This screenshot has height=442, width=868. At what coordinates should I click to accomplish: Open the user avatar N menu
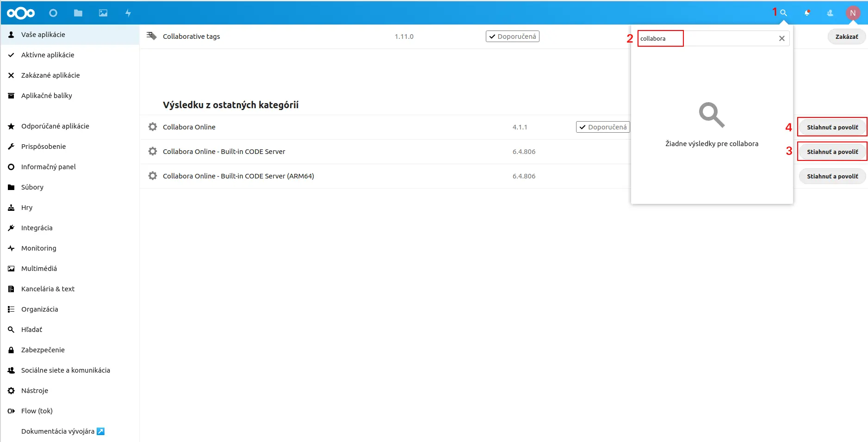(x=853, y=13)
